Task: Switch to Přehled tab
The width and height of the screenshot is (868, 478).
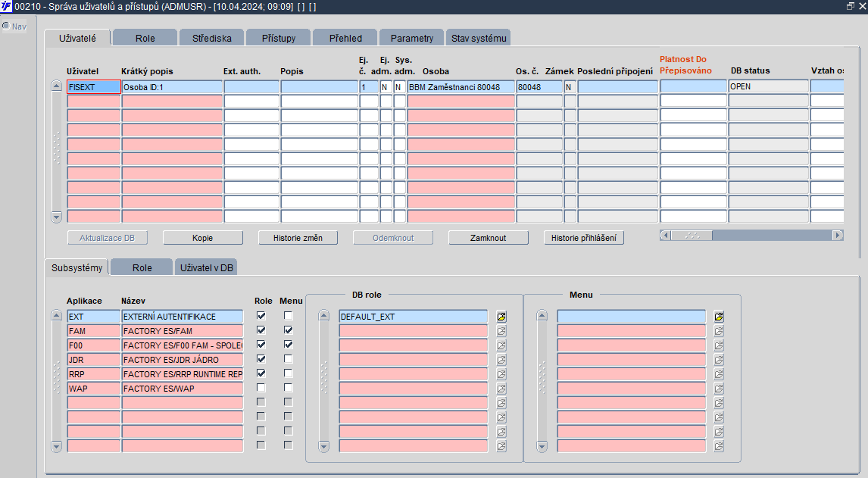Action: [345, 38]
